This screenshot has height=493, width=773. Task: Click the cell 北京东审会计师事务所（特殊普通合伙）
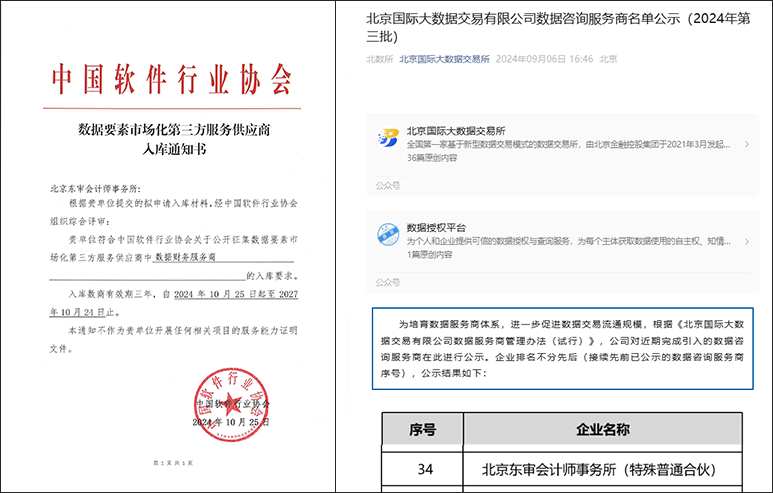click(x=602, y=469)
